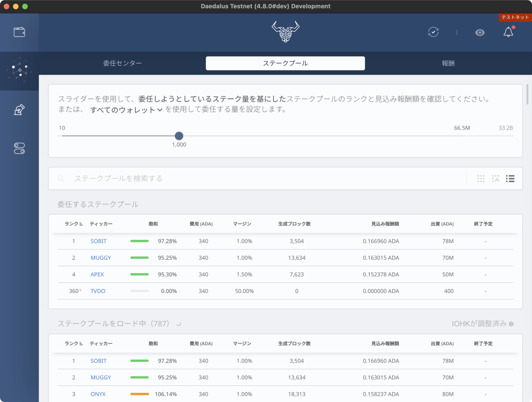Sort delegated table by 終了予定 header

(483, 224)
